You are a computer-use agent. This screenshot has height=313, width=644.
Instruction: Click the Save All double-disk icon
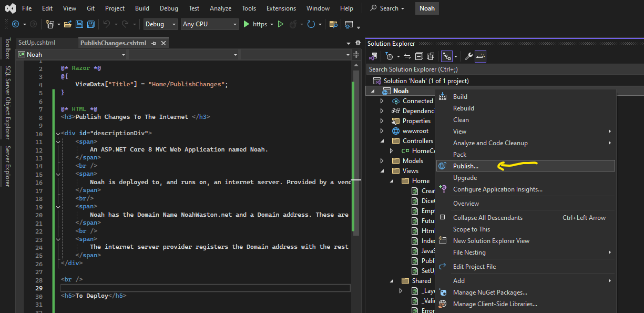(90, 24)
